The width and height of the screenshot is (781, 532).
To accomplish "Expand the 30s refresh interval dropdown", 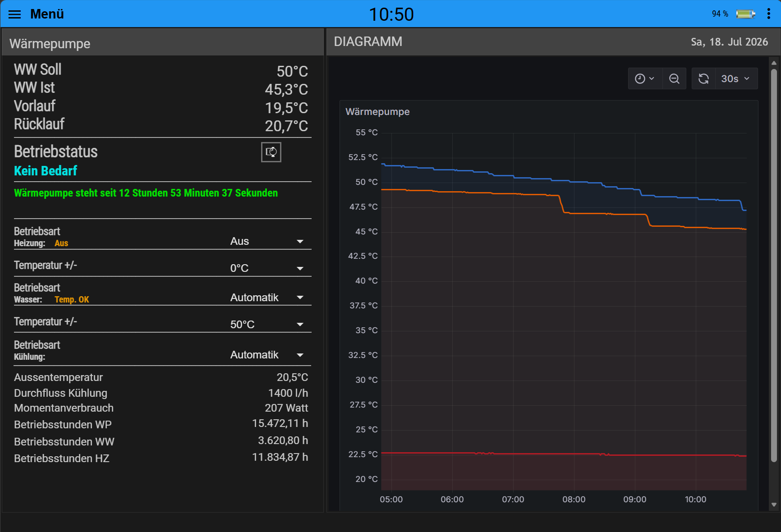I will pyautogui.click(x=736, y=79).
